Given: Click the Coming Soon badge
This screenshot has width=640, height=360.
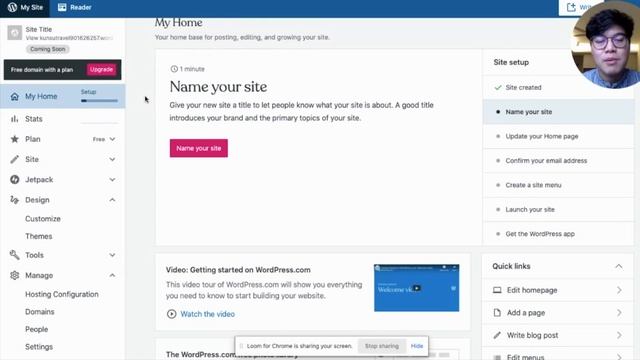Looking at the screenshot, I should [x=48, y=49].
